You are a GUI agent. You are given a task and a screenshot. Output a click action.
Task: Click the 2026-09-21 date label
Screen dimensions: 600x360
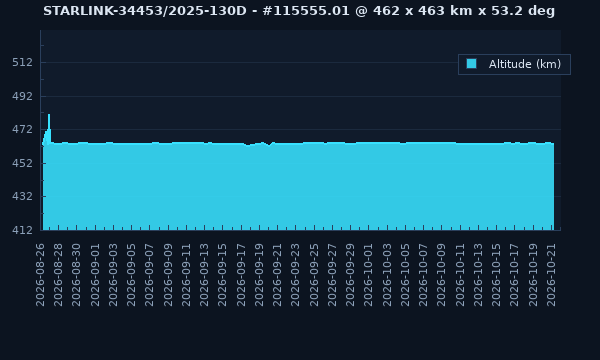point(277,275)
